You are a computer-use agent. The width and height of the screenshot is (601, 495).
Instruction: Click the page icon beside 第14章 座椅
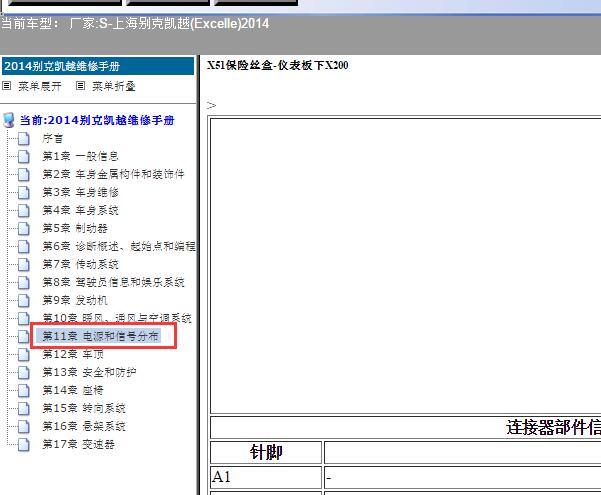(23, 391)
